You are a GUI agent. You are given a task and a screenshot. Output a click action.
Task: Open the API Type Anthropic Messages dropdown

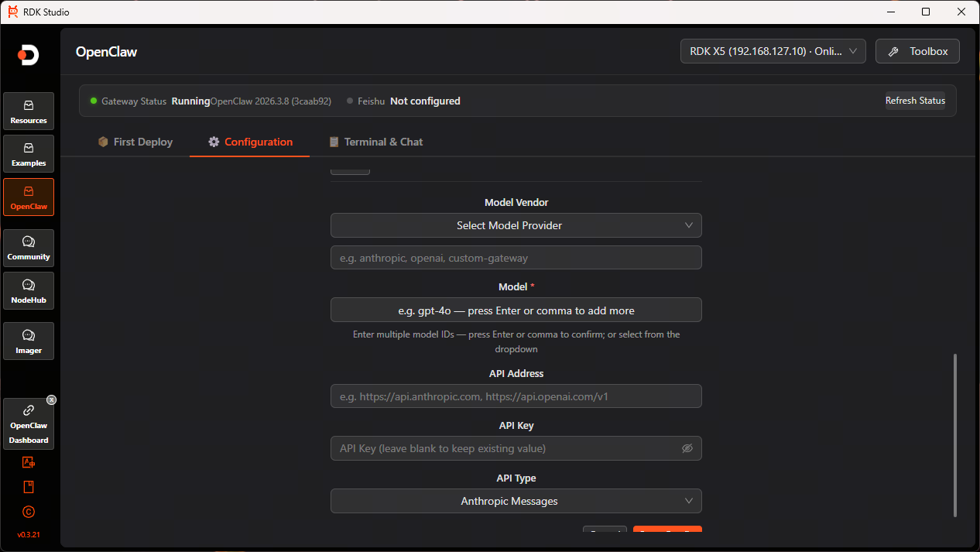[x=516, y=501]
